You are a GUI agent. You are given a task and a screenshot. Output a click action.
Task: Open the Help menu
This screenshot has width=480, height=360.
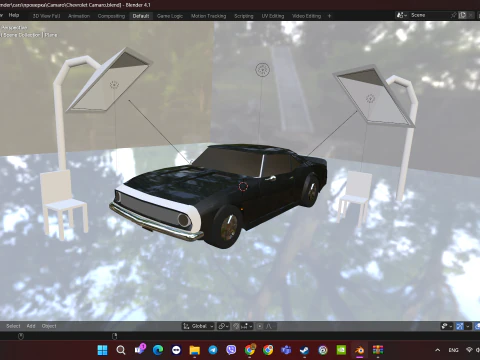(x=14, y=15)
